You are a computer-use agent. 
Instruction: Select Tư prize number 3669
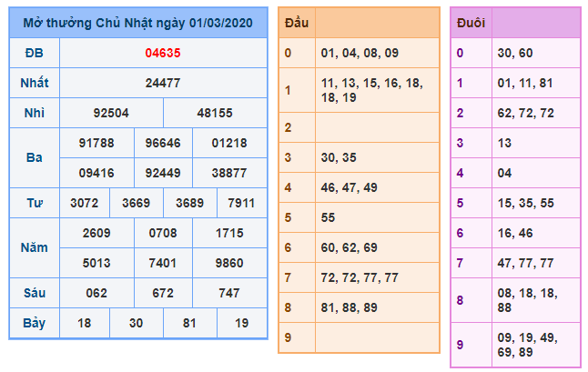coord(137,202)
